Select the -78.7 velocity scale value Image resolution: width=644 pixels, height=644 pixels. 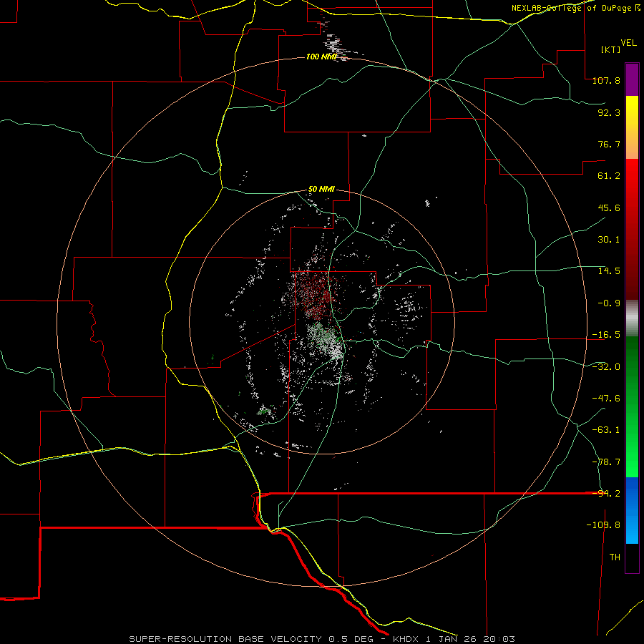click(x=606, y=462)
